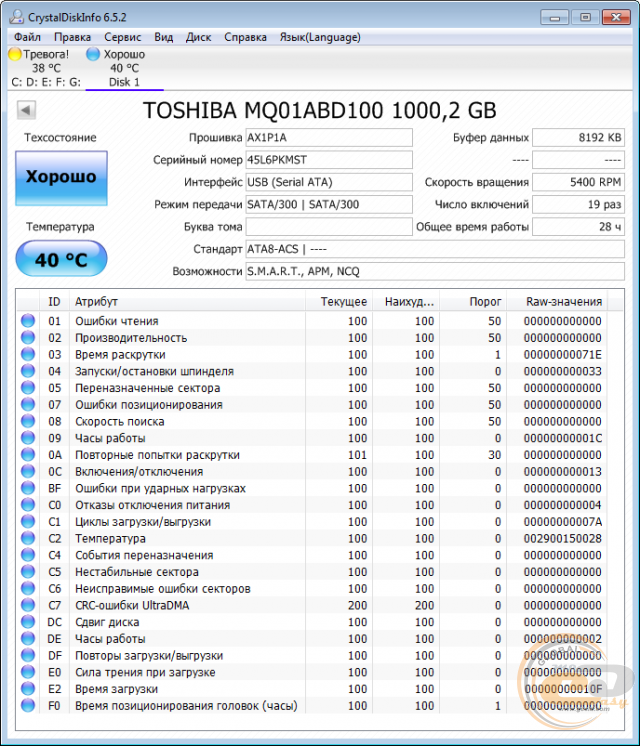
Task: Click the Общее время работы value 28 ч
Action: 578,227
